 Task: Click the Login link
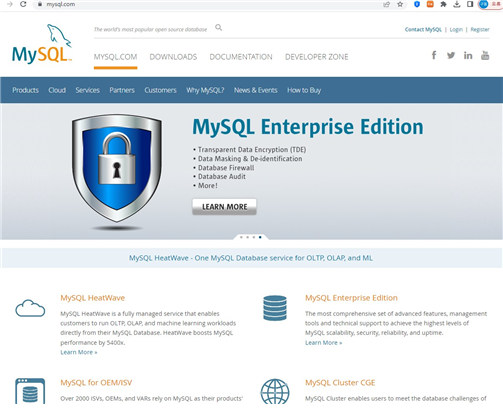point(456,29)
